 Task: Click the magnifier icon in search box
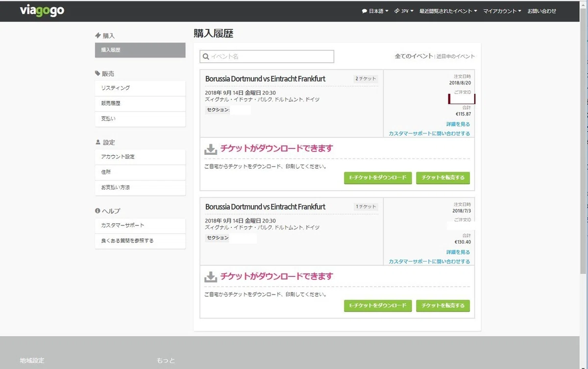[206, 57]
